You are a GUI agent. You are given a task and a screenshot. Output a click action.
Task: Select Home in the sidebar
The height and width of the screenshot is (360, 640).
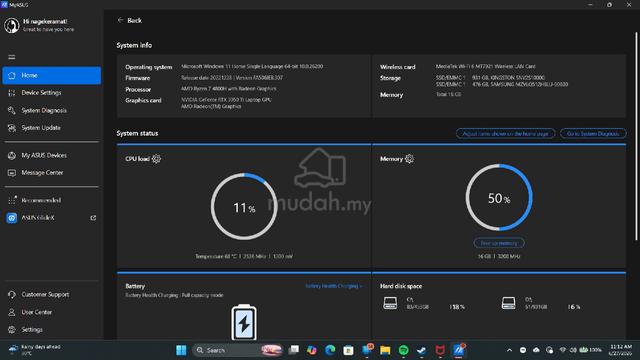click(x=51, y=76)
